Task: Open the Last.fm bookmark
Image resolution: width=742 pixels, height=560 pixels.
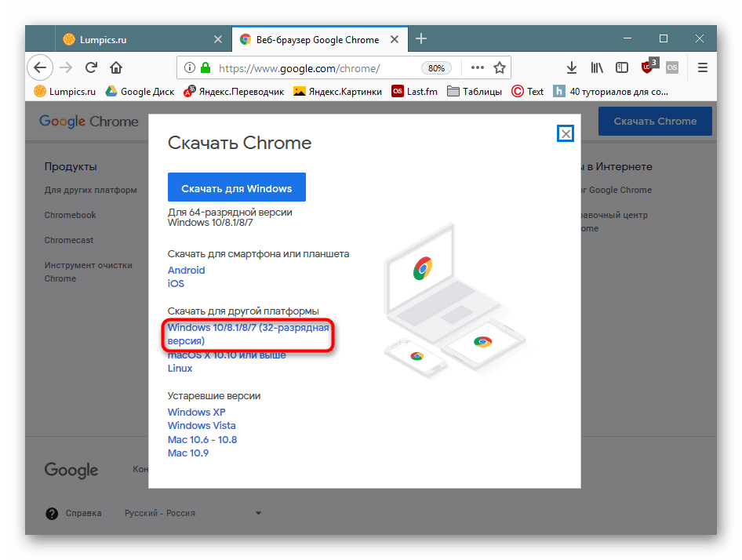Action: [415, 91]
